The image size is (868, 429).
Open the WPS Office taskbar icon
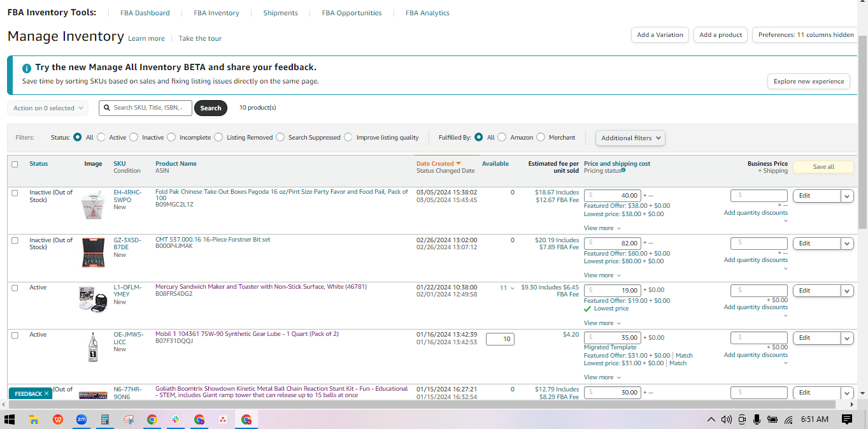58,419
